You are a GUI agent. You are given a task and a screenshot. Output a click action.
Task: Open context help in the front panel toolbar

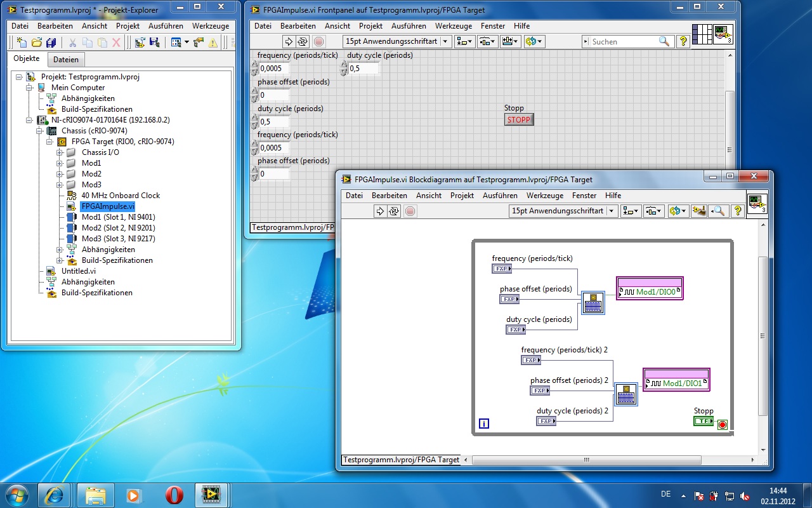point(683,41)
